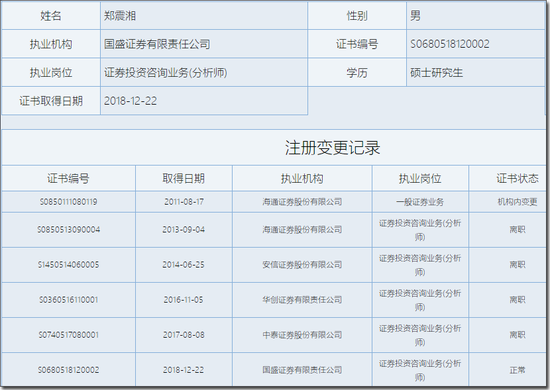Image resolution: width=550 pixels, height=390 pixels.
Task: Select the date 2011-08-17
Action: [183, 202]
